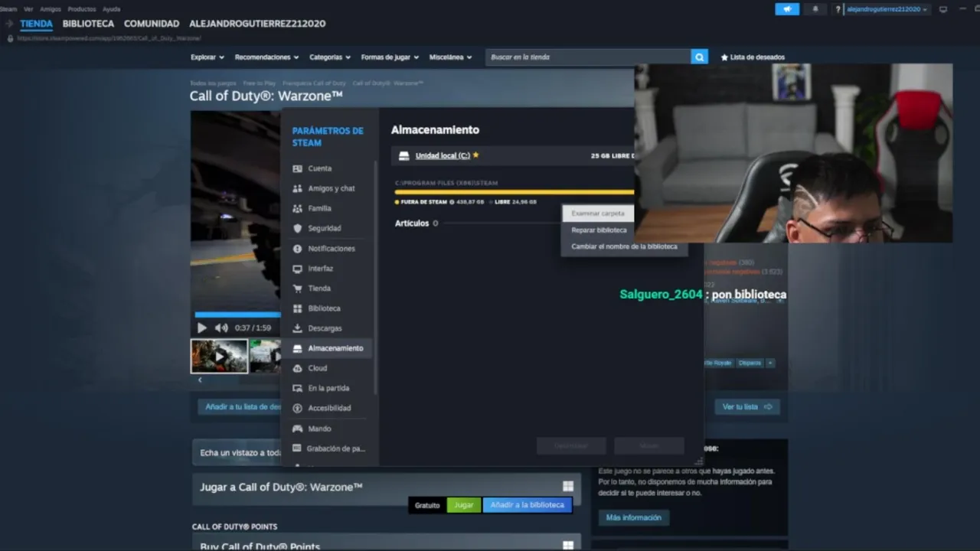Expand the Miscelánea dropdown
This screenshot has height=551, width=980.
(451, 57)
